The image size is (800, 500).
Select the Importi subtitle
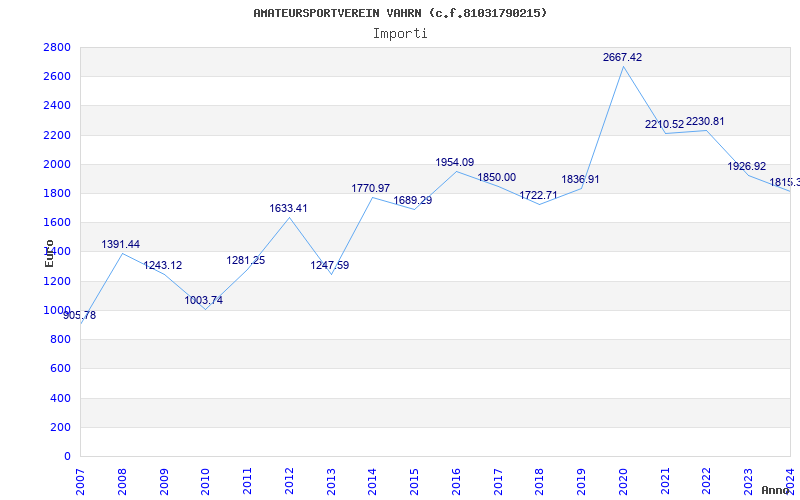tap(400, 34)
